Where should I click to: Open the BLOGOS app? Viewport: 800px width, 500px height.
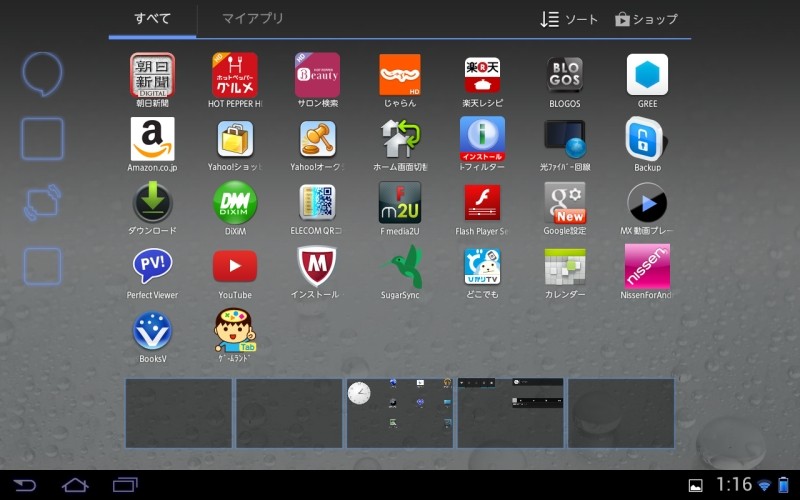[565, 75]
